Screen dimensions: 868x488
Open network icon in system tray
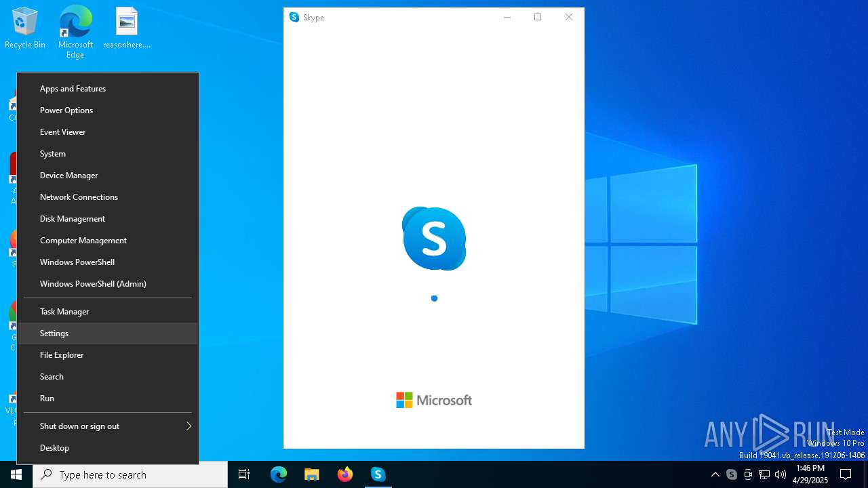pyautogui.click(x=764, y=474)
